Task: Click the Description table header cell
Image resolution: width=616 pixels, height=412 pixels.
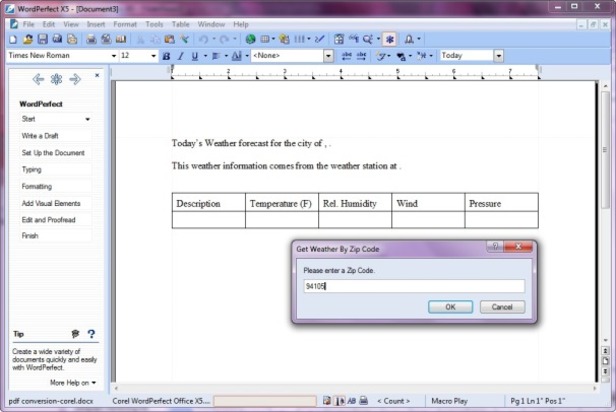Action: pyautogui.click(x=209, y=203)
